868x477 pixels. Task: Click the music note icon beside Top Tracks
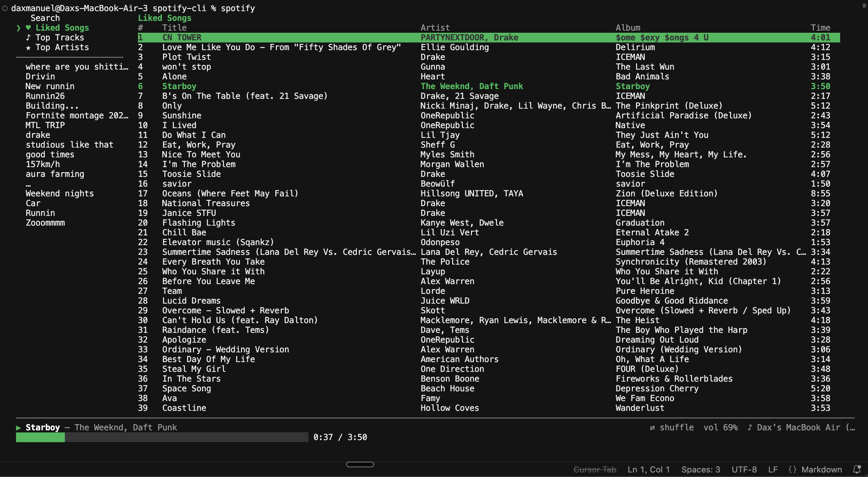click(x=28, y=37)
